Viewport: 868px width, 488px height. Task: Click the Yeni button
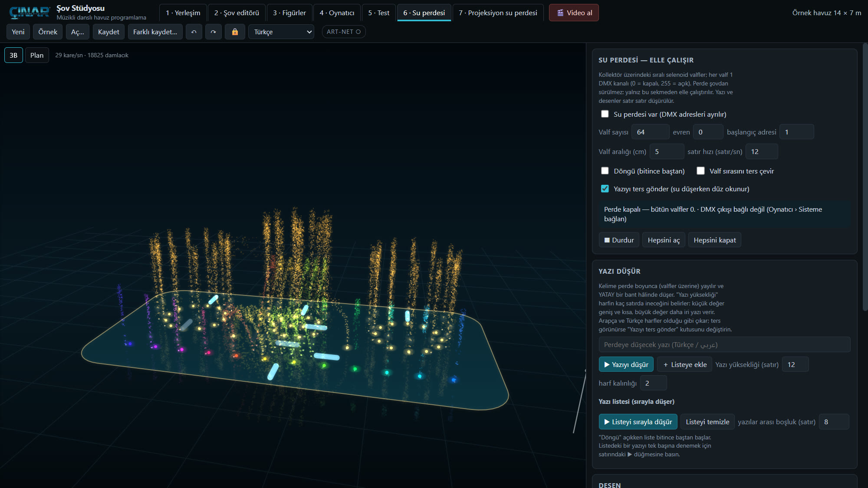click(x=18, y=32)
